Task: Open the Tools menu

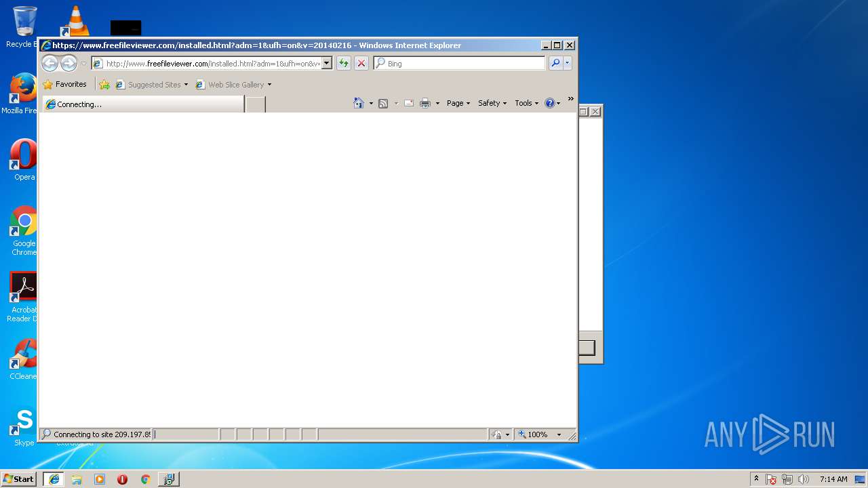Action: tap(527, 103)
